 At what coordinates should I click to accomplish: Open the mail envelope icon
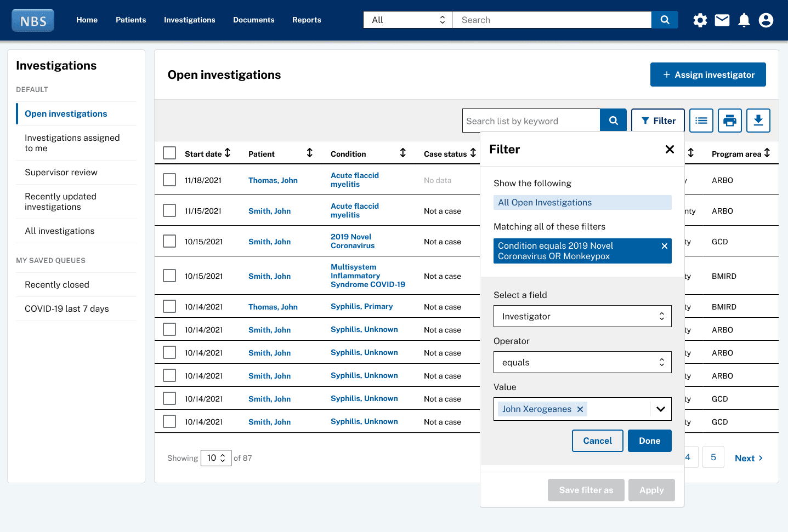722,20
